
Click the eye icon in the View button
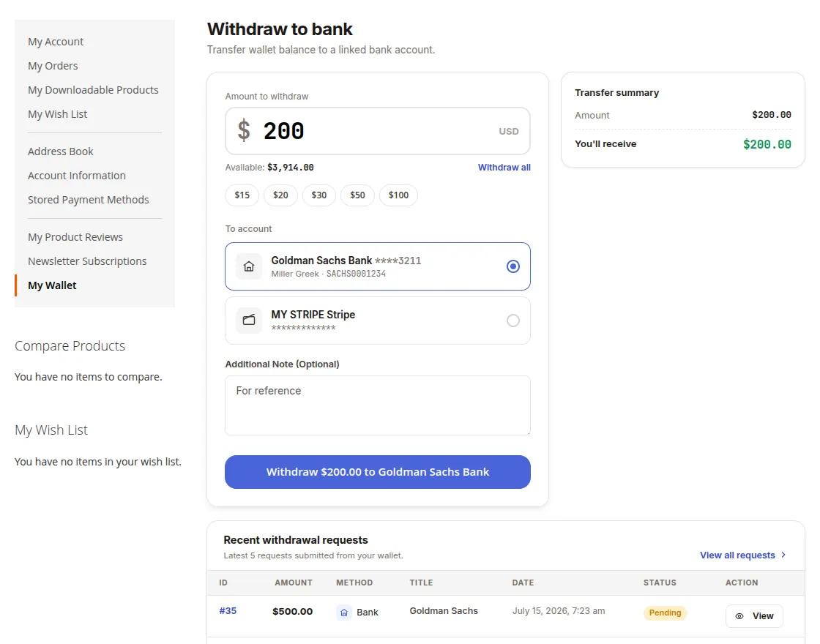739,616
